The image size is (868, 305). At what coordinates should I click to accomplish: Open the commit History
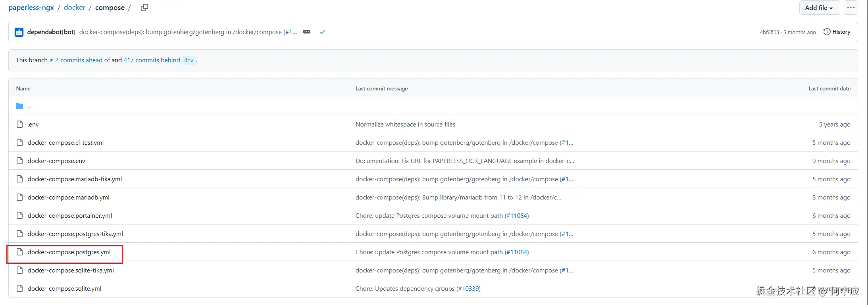point(837,32)
